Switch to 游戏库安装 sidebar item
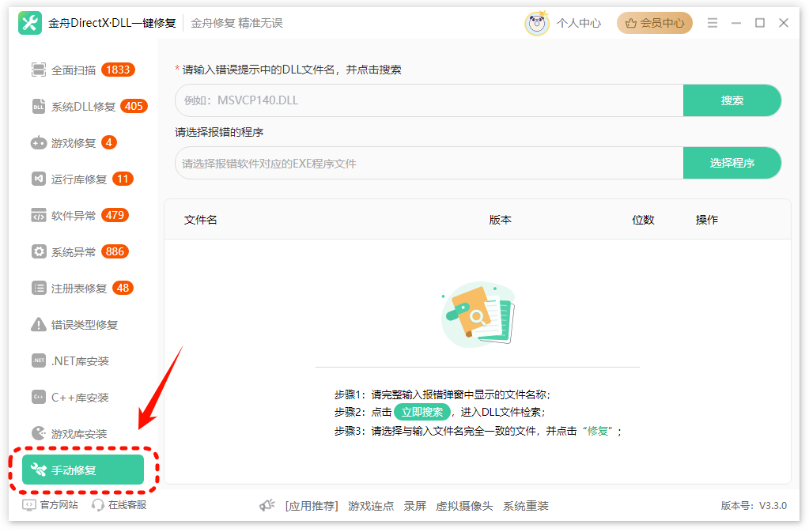809x532 pixels. pos(70,434)
